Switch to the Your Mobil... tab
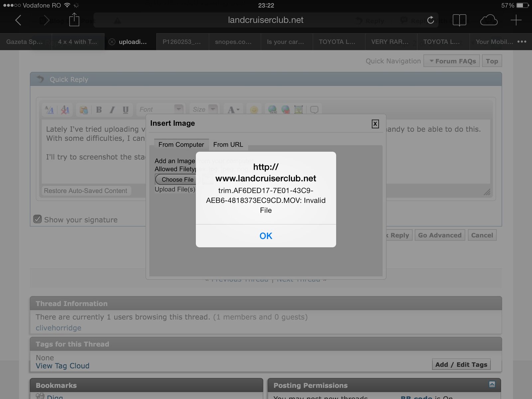 click(x=494, y=42)
